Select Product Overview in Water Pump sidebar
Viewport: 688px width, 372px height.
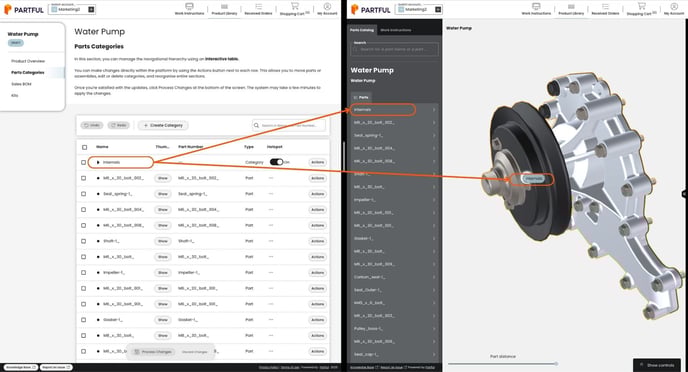click(28, 61)
